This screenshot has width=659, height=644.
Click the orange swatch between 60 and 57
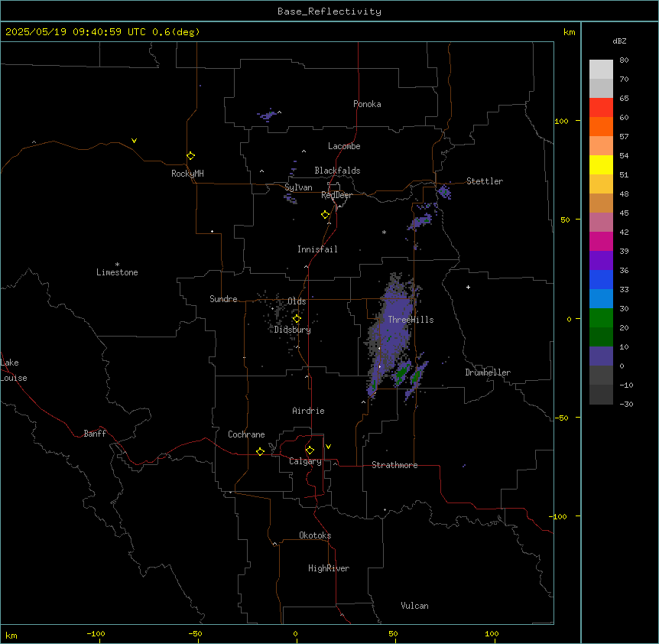[601, 126]
